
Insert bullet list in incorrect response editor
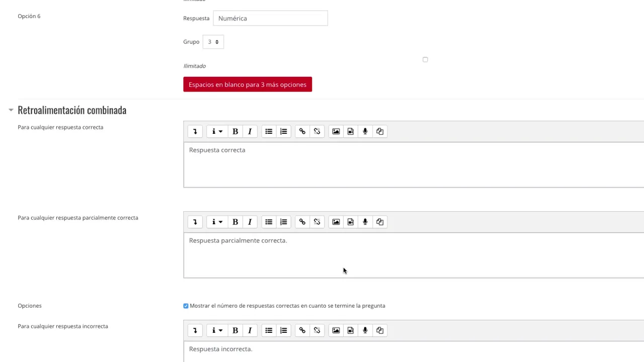coord(269,330)
